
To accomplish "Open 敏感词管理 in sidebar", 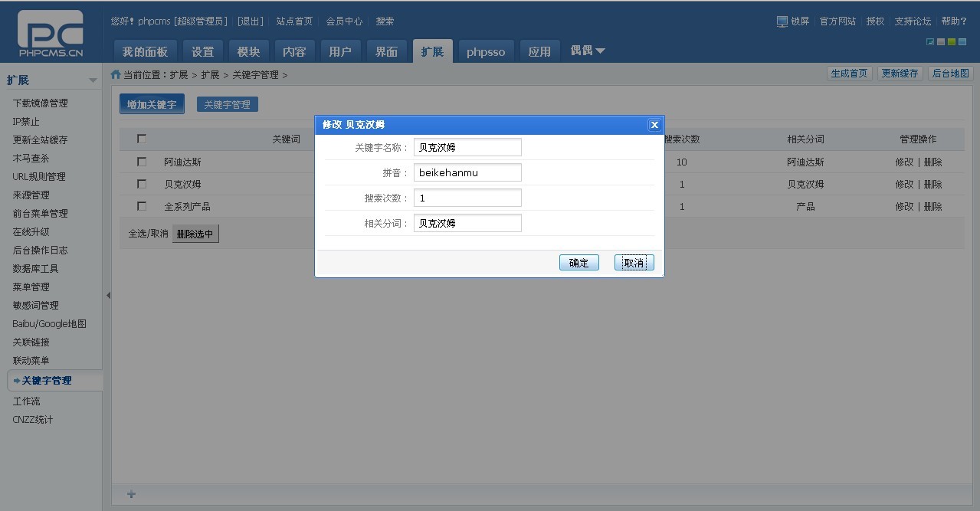I will point(35,305).
